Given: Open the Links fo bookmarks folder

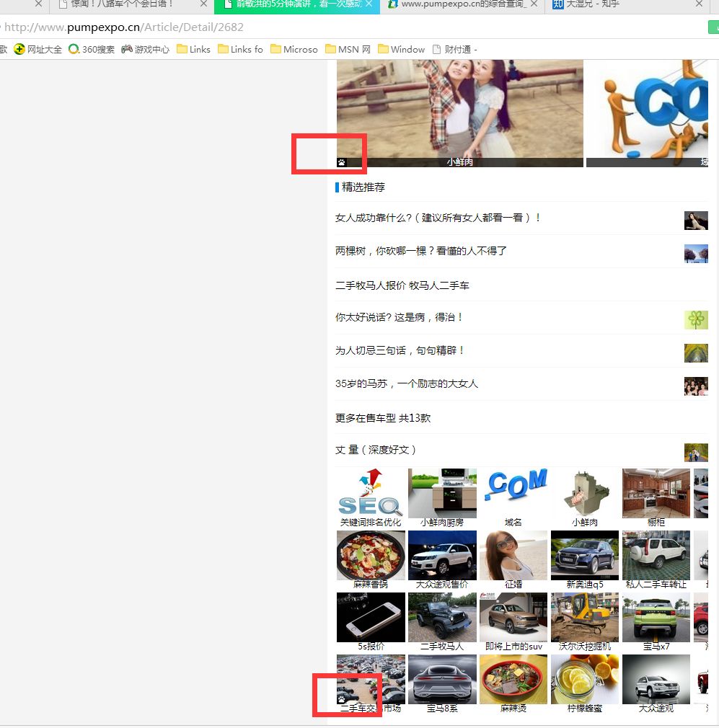Looking at the screenshot, I should click(x=240, y=49).
